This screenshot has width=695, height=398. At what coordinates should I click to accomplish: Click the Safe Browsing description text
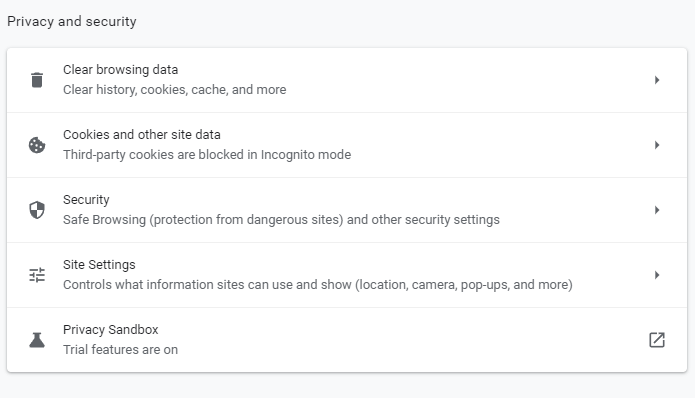pyautogui.click(x=281, y=220)
